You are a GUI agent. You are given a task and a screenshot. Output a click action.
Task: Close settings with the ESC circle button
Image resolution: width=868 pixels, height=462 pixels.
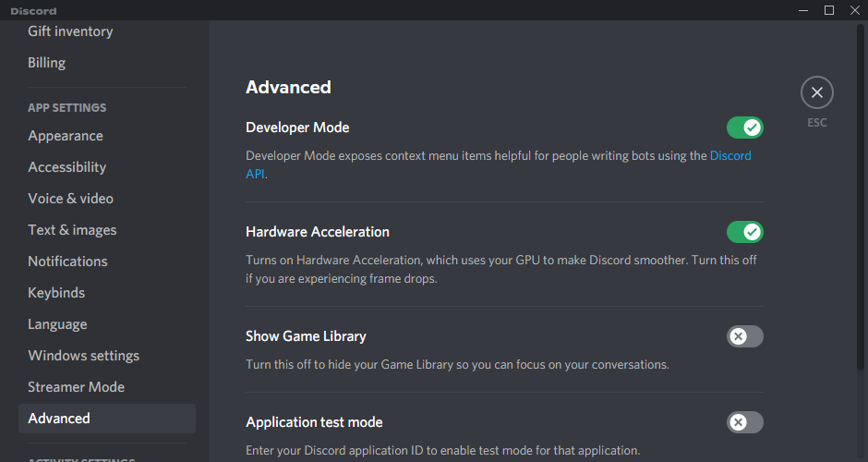[x=816, y=92]
